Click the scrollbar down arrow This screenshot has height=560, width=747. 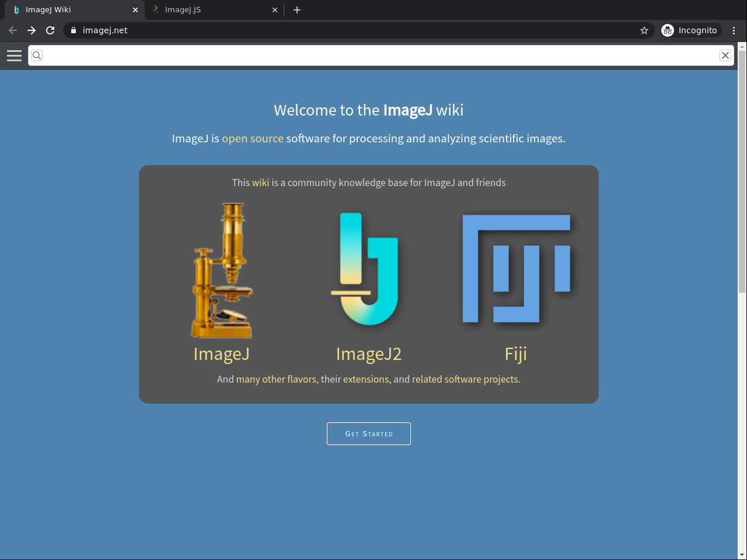point(742,555)
